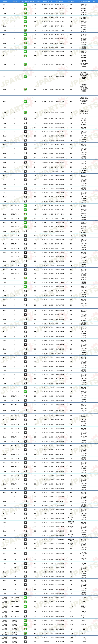
Task: Click the Moc silnika column header
Action: 60,1
